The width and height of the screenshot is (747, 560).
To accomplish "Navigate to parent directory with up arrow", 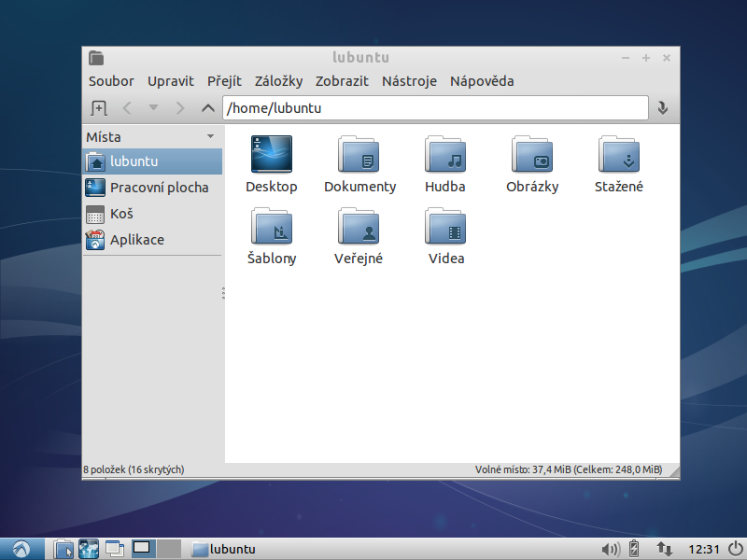I will coord(207,107).
